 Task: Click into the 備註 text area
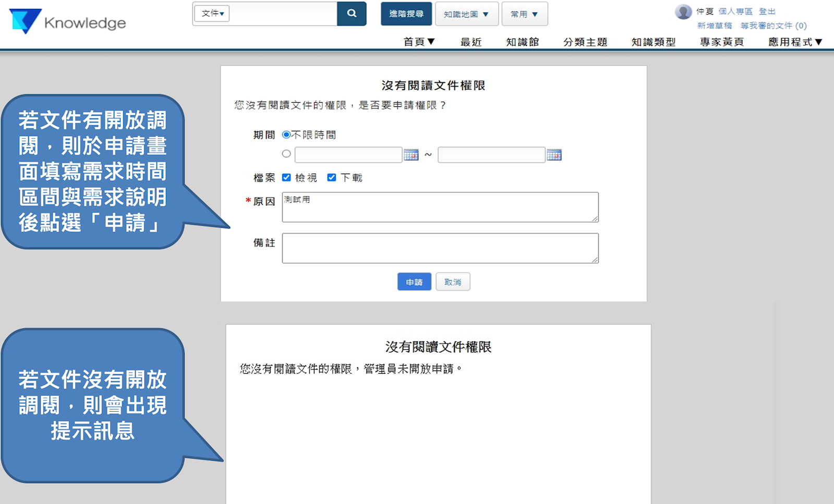coord(440,248)
